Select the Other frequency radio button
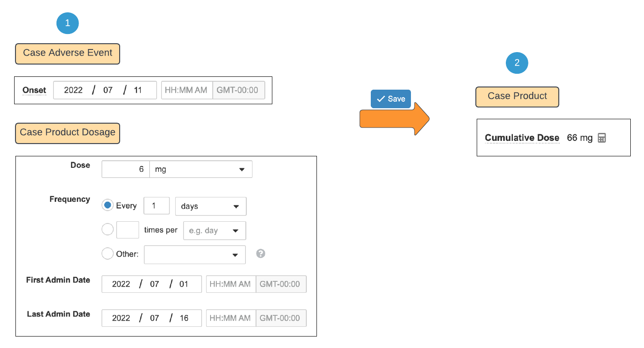Image resolution: width=644 pixels, height=348 pixels. tap(107, 253)
